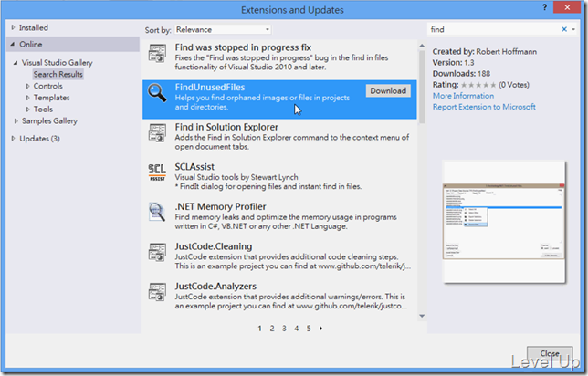Go to results page 4

click(x=296, y=329)
